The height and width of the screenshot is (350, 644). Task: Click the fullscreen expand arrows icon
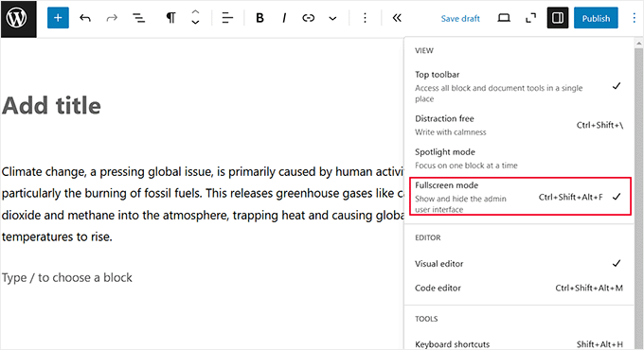coord(530,18)
